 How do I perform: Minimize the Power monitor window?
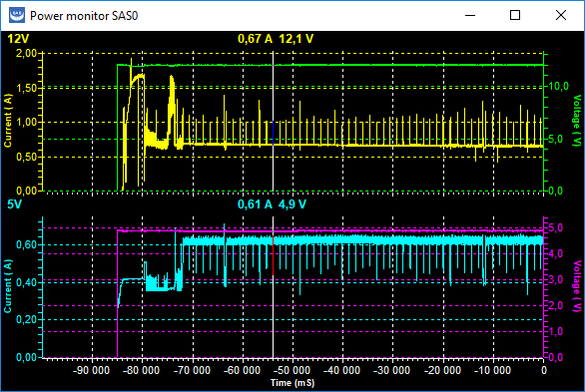pyautogui.click(x=470, y=15)
